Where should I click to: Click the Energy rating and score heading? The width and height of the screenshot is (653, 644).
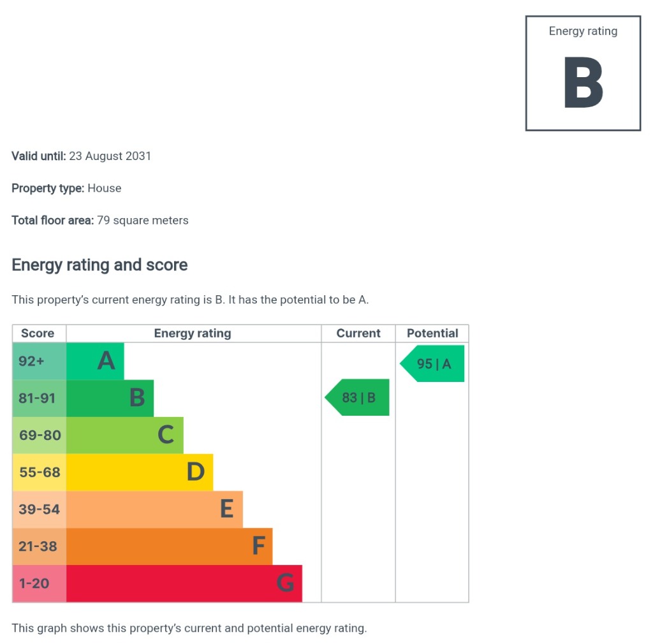coord(99,265)
